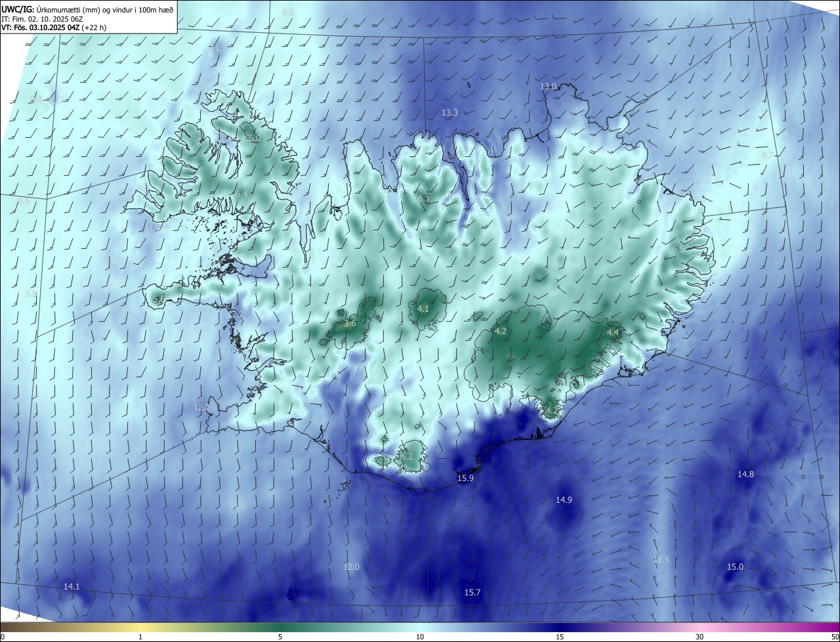Click the 10 tick on the color scale

tap(420, 637)
